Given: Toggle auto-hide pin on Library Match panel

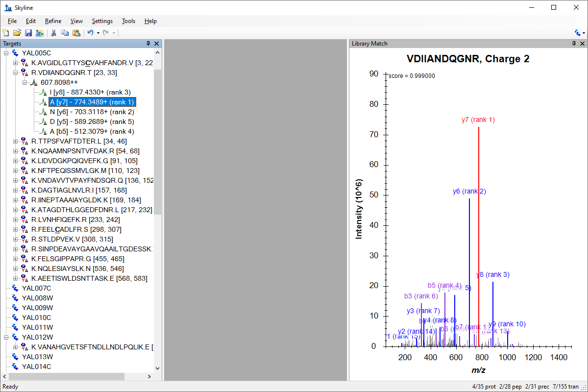Looking at the screenshot, I should click(574, 44).
